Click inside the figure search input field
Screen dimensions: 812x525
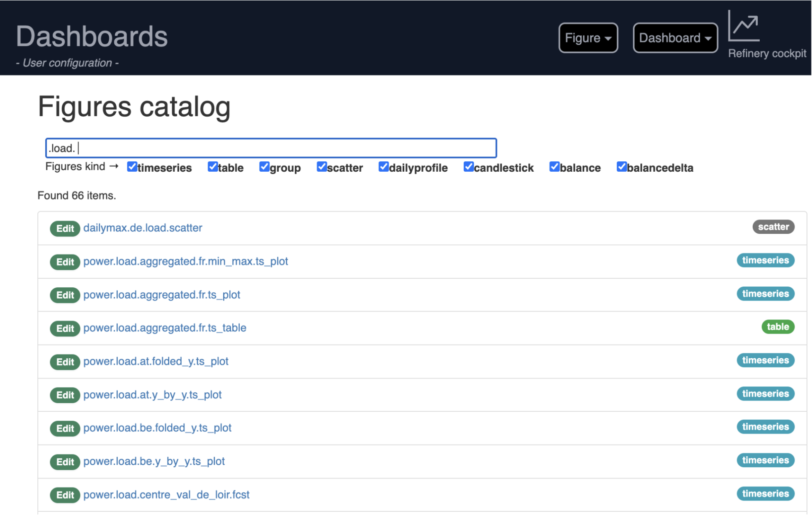pos(270,148)
